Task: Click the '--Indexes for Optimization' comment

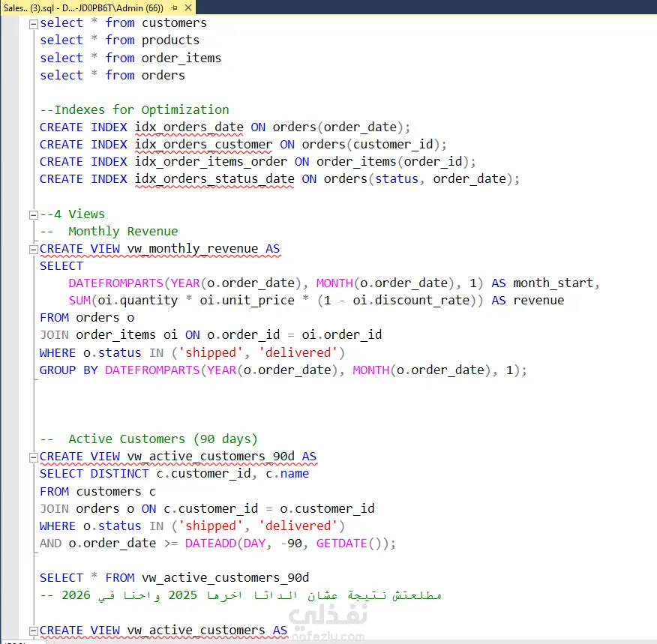Action: [x=134, y=109]
